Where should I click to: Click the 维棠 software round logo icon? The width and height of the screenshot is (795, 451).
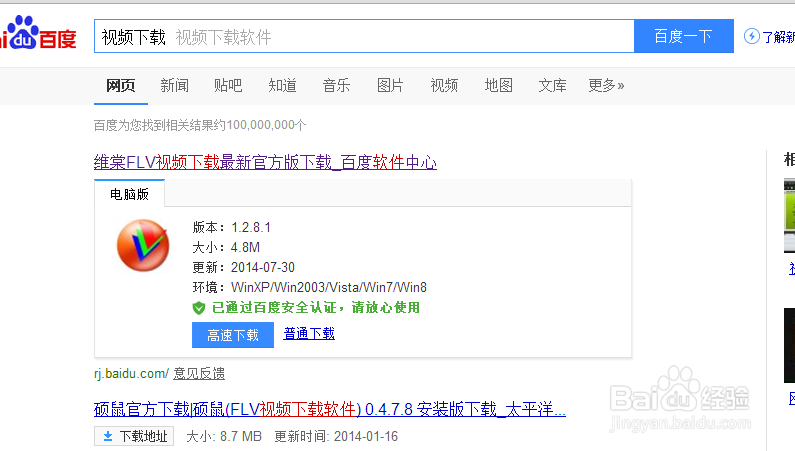pyautogui.click(x=143, y=245)
